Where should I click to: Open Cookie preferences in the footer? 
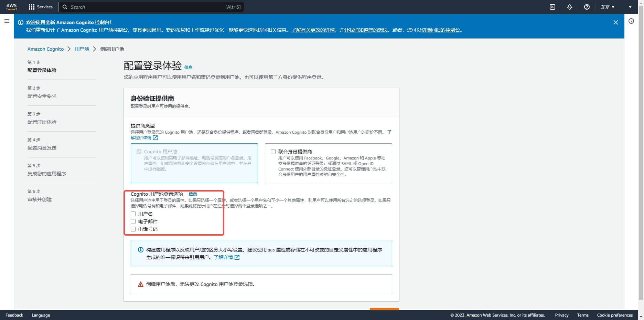pos(615,315)
